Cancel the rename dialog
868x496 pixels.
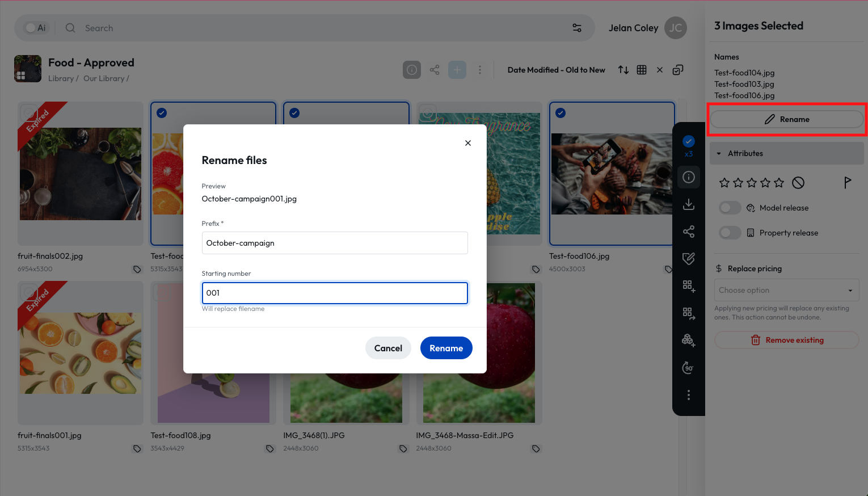388,348
